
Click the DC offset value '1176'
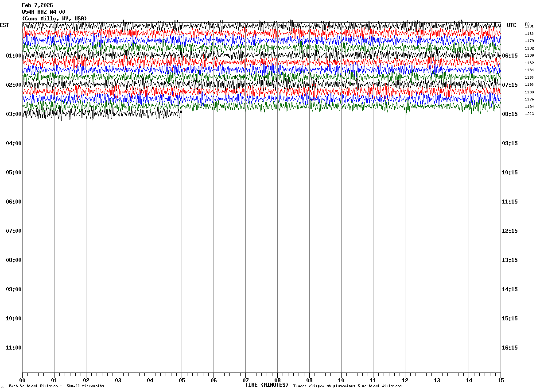529,100
